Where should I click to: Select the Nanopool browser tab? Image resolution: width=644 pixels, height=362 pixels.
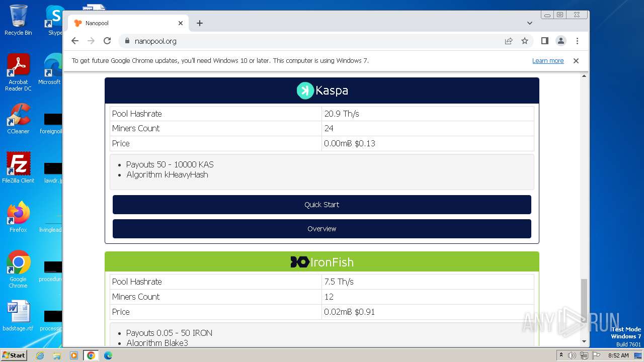[x=128, y=23]
